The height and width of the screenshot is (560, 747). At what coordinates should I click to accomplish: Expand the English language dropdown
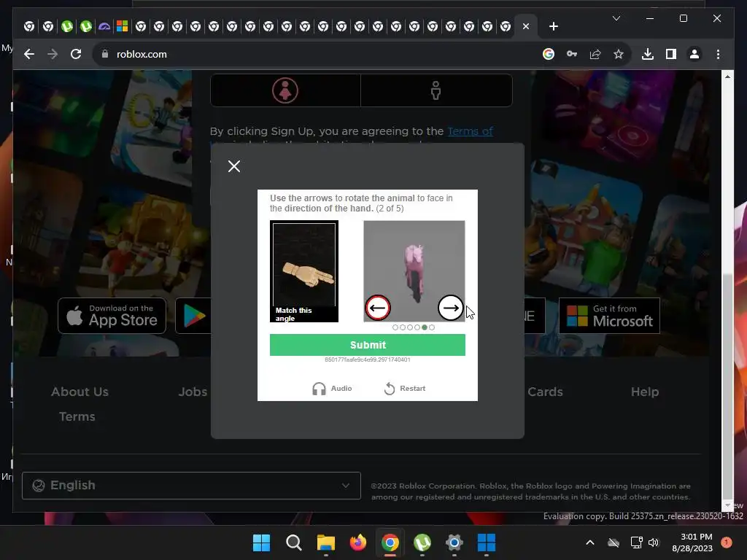(x=192, y=486)
